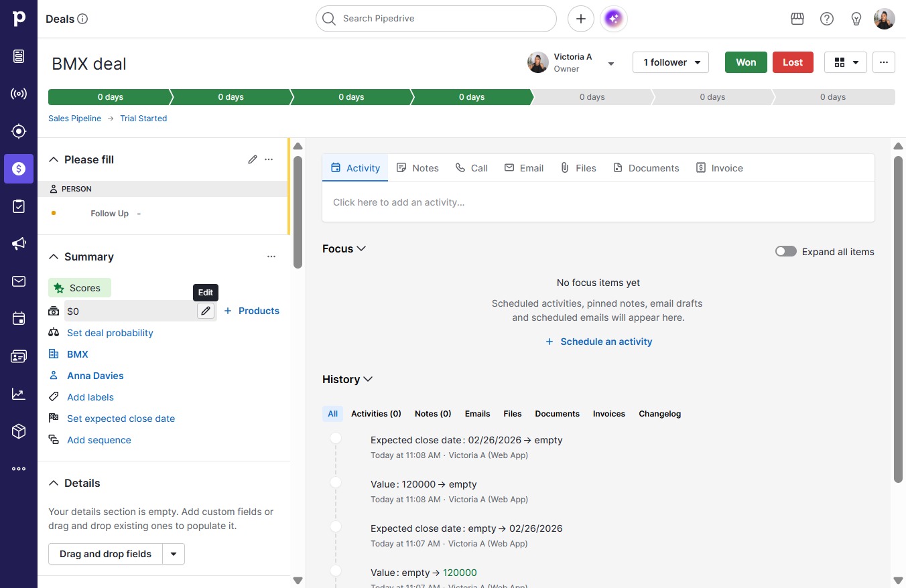Click Set deal probability link
Viewport: 906px width, 588px height.
tap(110, 333)
